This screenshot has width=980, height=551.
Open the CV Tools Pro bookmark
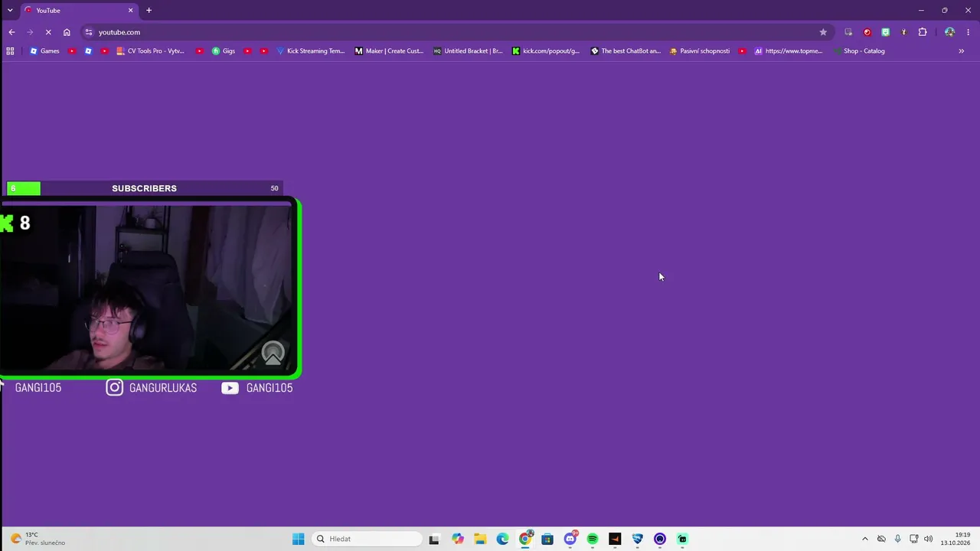coord(150,51)
